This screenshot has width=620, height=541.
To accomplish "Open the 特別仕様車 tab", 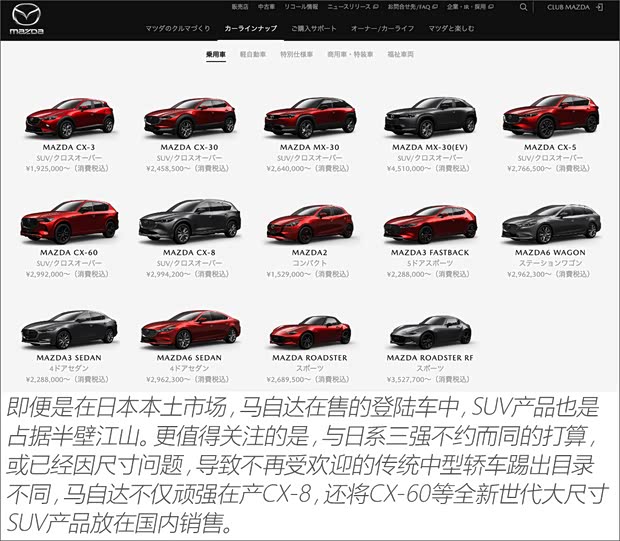I will pyautogui.click(x=297, y=54).
